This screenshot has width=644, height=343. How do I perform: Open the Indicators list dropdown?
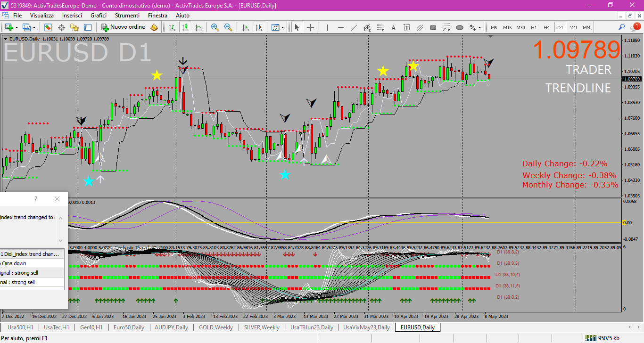[278, 27]
